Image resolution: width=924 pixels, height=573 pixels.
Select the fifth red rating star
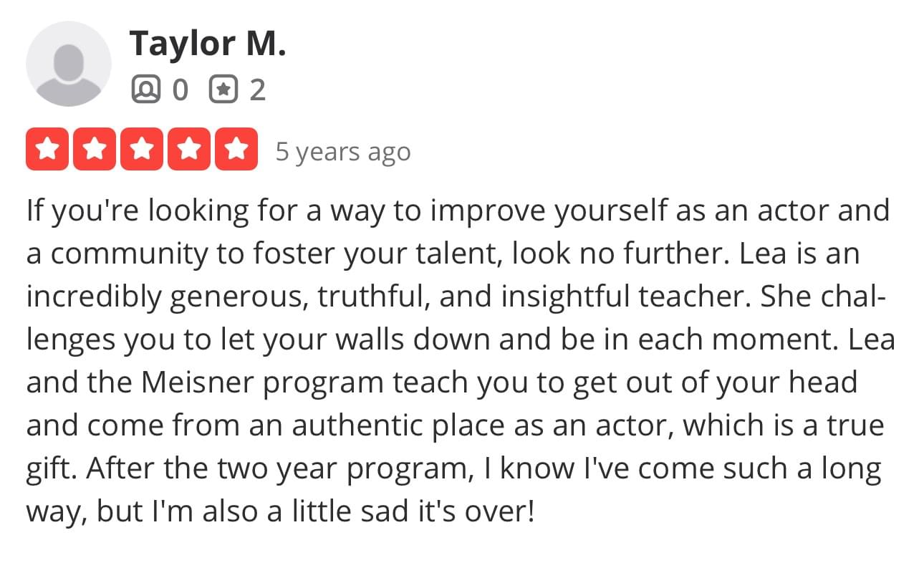236,150
